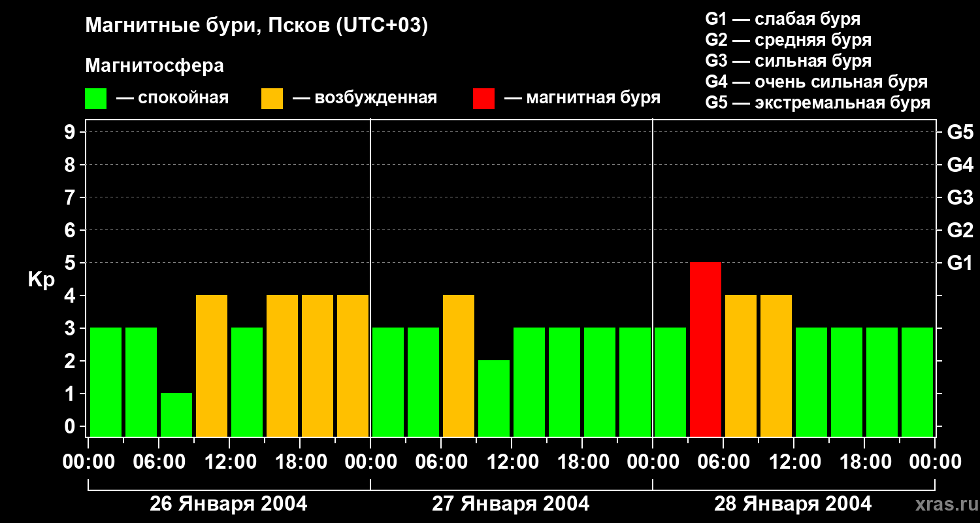Click the green 'спокойная' legend swatch

(95, 99)
